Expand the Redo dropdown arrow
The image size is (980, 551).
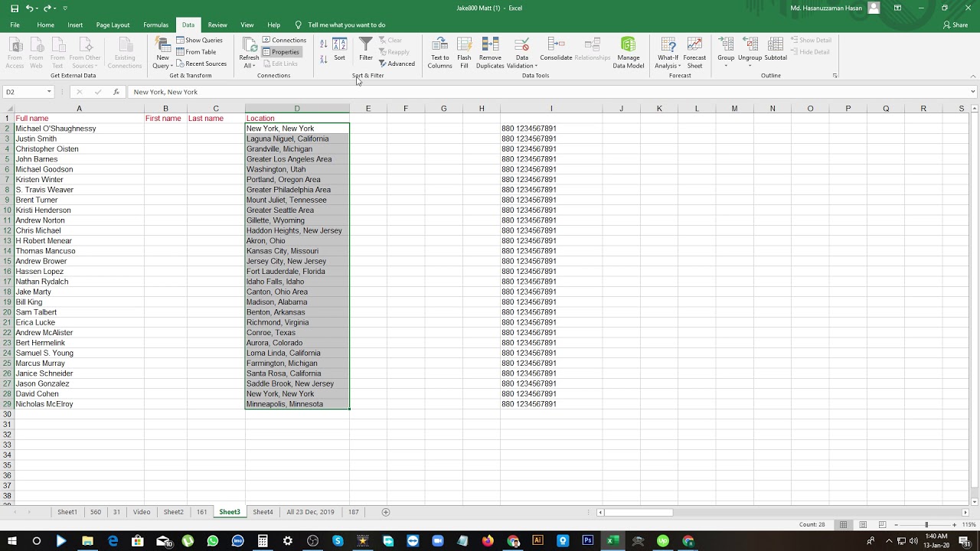tap(54, 8)
